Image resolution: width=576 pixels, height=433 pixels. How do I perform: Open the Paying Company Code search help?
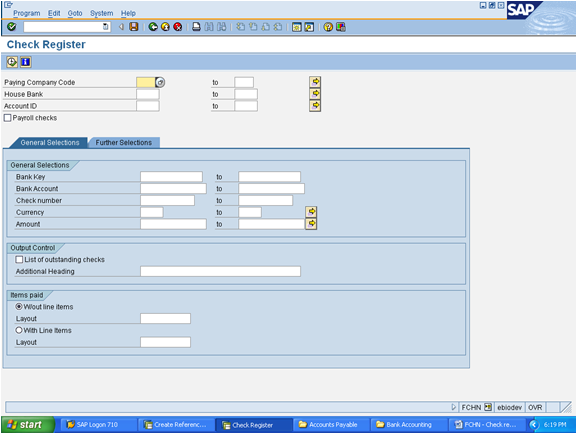[x=160, y=82]
